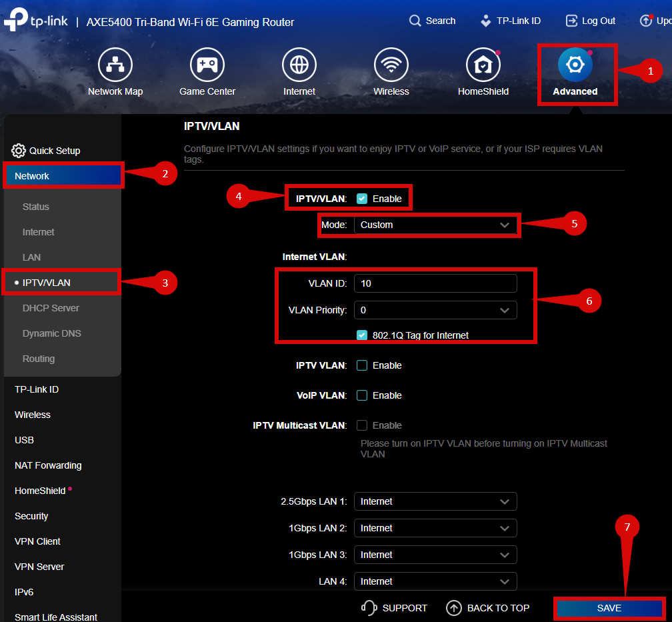The image size is (672, 622).
Task: Enable the VoIP VLAN checkbox
Action: pyautogui.click(x=362, y=395)
